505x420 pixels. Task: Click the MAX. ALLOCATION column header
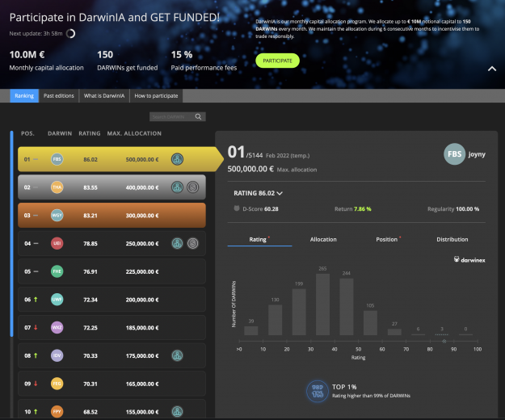pyautogui.click(x=134, y=133)
